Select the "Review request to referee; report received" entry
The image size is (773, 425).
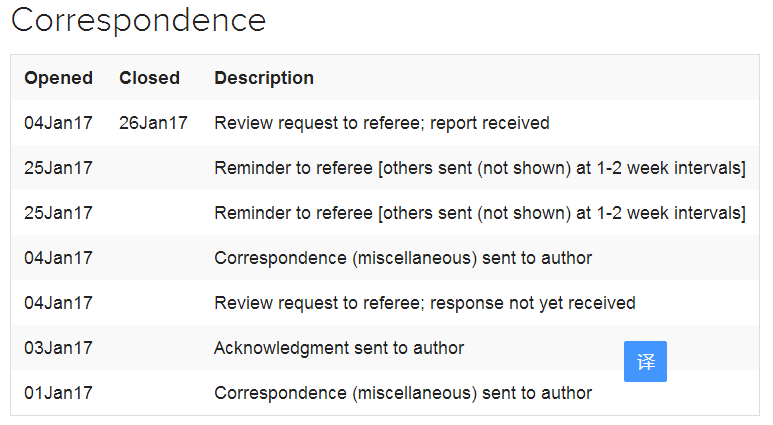click(382, 123)
